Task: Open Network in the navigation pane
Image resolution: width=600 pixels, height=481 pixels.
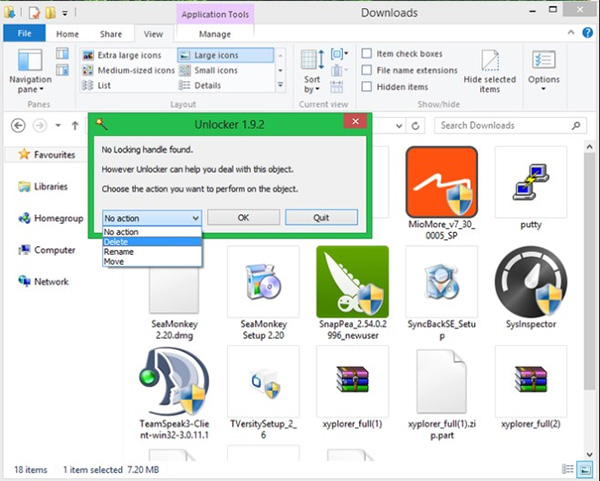Action: [x=43, y=282]
